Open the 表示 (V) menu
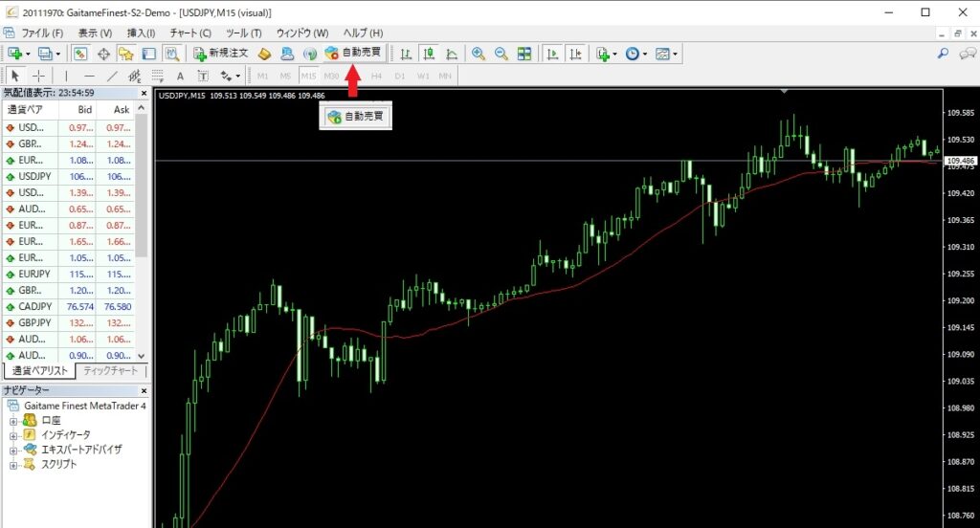The height and width of the screenshot is (528, 980). point(95,33)
